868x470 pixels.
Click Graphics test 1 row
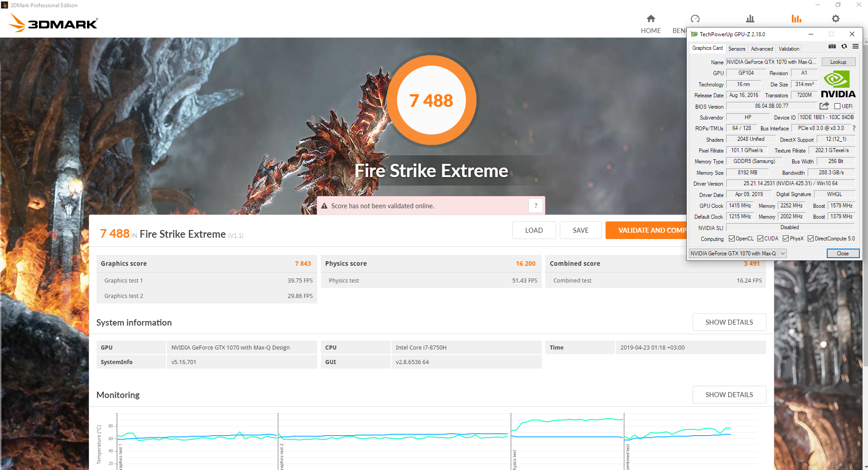[207, 280]
